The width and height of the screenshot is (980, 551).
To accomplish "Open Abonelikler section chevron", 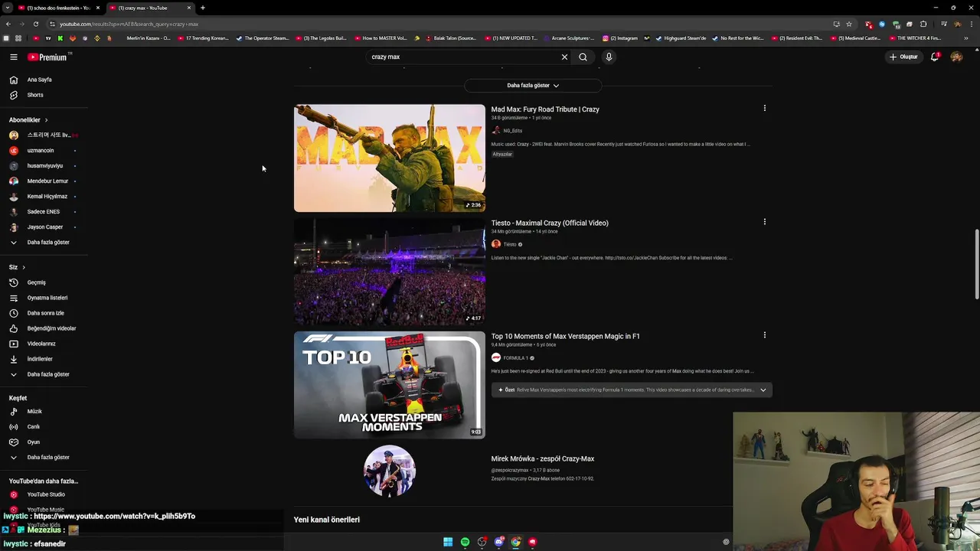I will click(x=46, y=120).
